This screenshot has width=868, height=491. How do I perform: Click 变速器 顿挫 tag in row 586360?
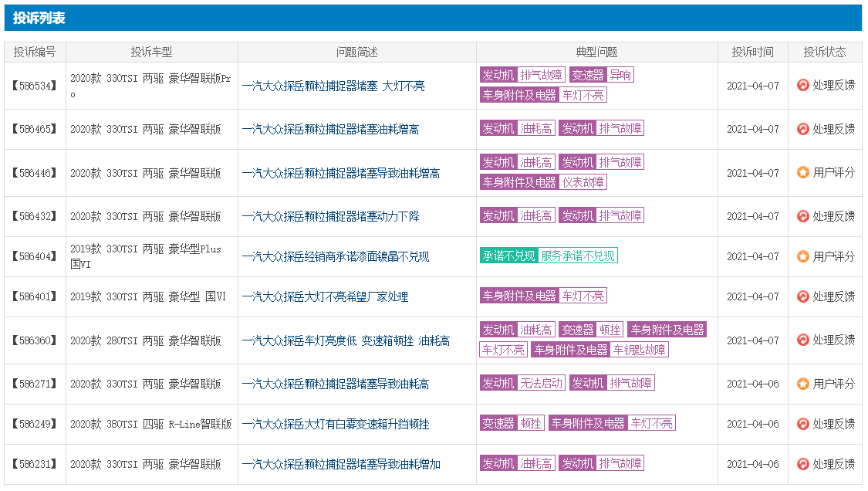tap(592, 330)
